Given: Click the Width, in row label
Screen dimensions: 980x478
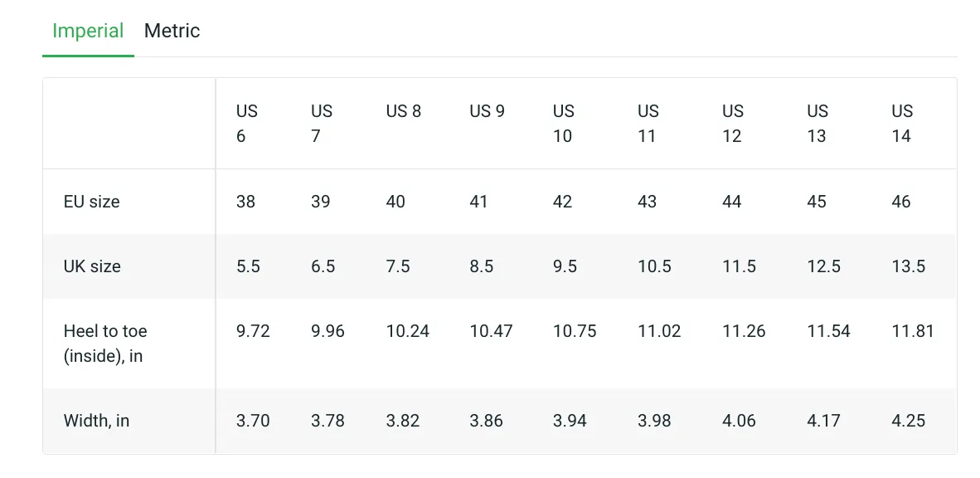Looking at the screenshot, I should (96, 421).
